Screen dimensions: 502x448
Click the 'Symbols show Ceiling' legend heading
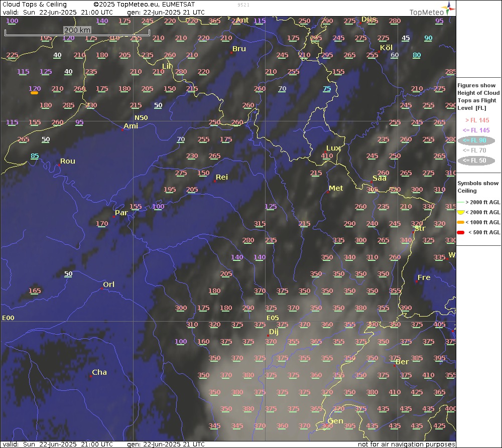pyautogui.click(x=478, y=187)
